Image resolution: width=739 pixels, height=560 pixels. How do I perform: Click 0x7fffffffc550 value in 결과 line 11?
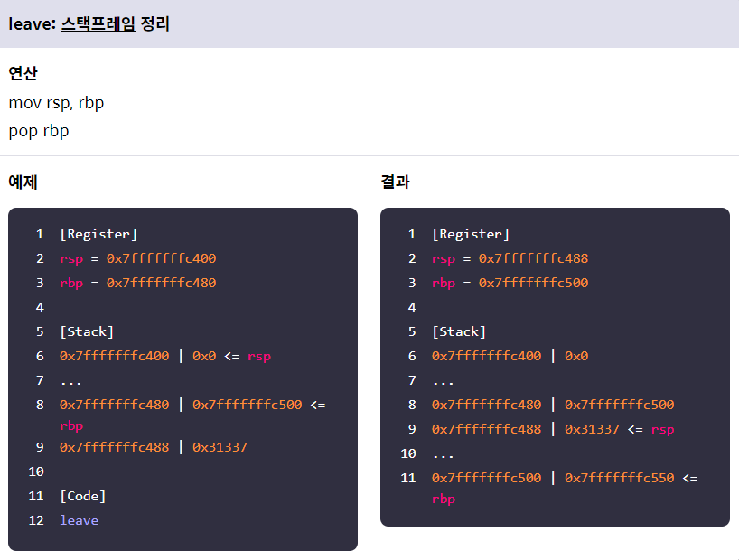(x=619, y=478)
